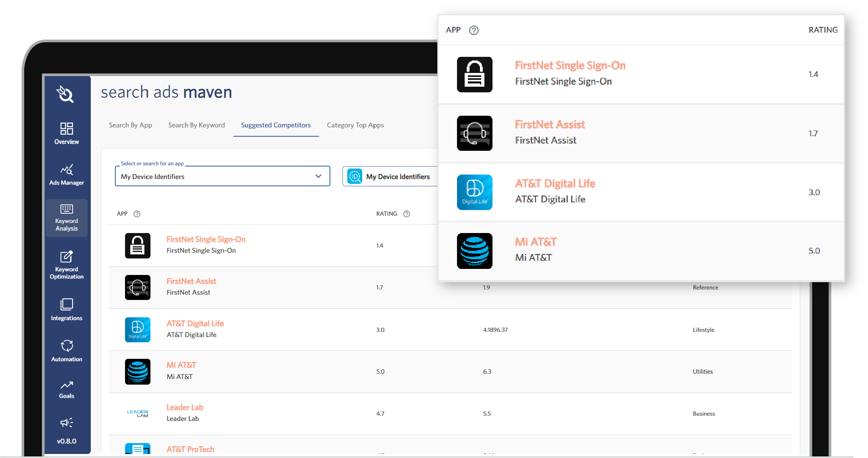868x458 pixels.
Task: Click the APP help icon in the popup panel
Action: click(x=474, y=30)
